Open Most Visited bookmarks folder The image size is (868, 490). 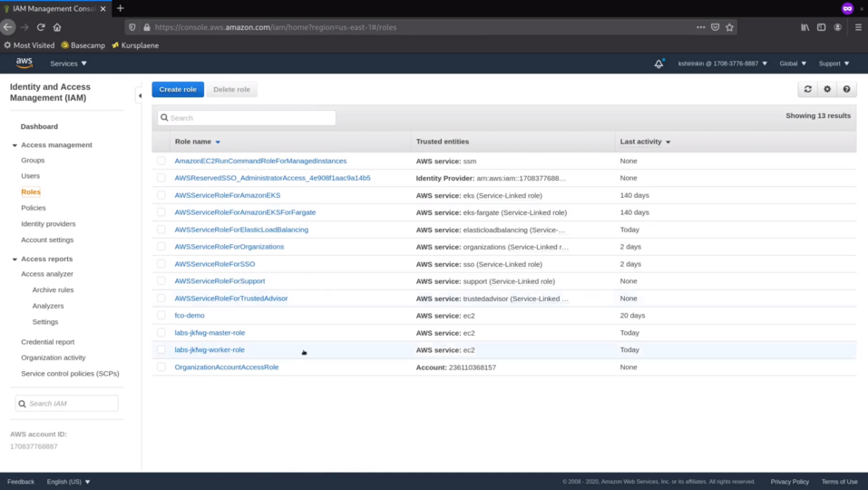click(29, 45)
